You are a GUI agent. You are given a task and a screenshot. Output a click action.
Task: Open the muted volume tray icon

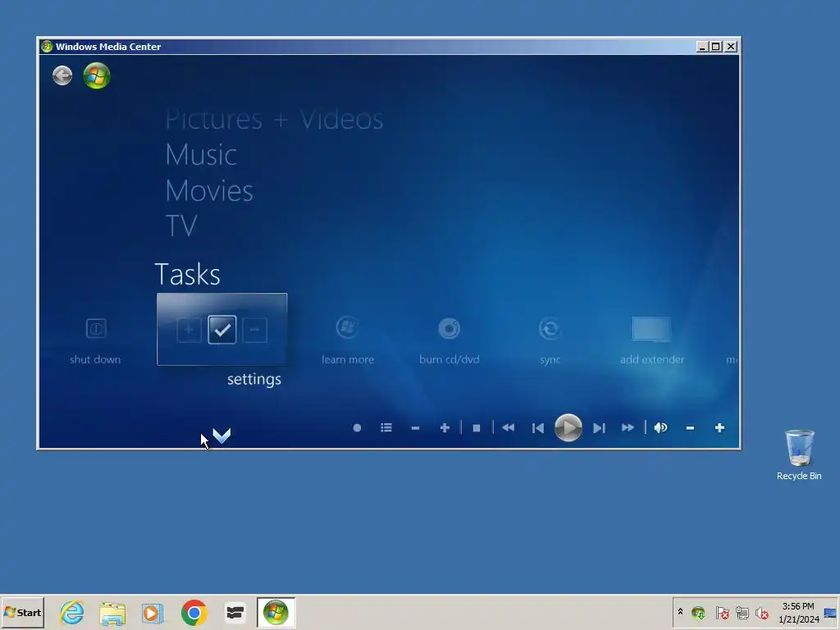click(x=762, y=613)
